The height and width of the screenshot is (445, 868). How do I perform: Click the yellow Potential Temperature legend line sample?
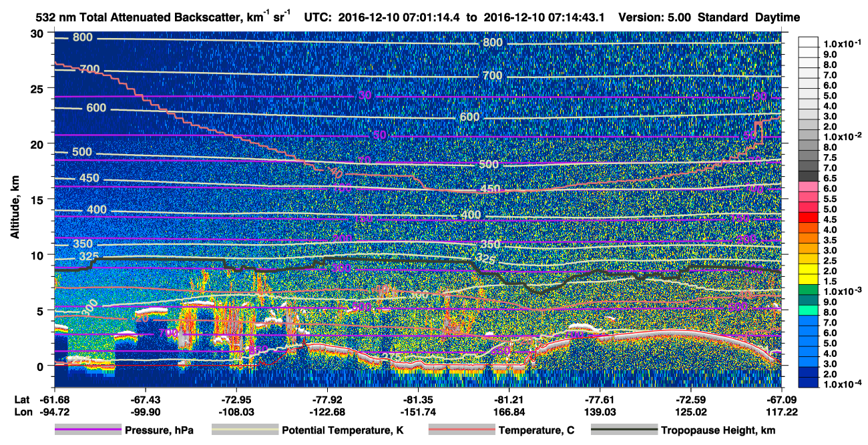244,430
